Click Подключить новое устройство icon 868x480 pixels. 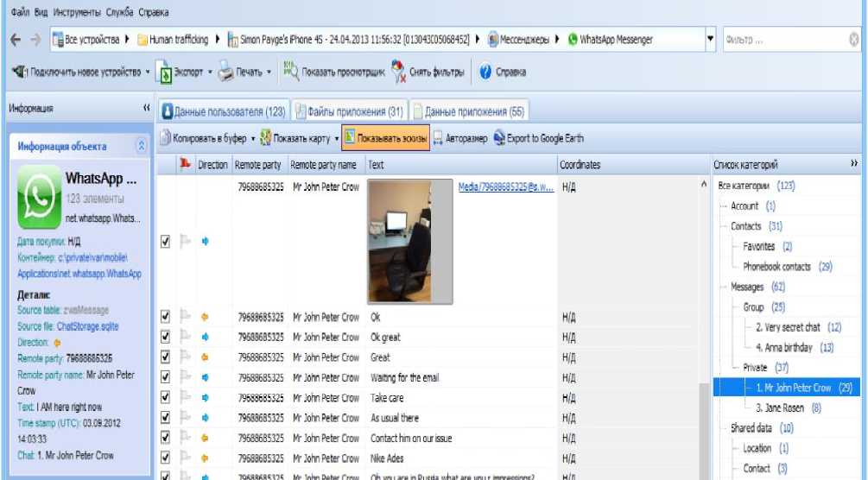(x=19, y=72)
